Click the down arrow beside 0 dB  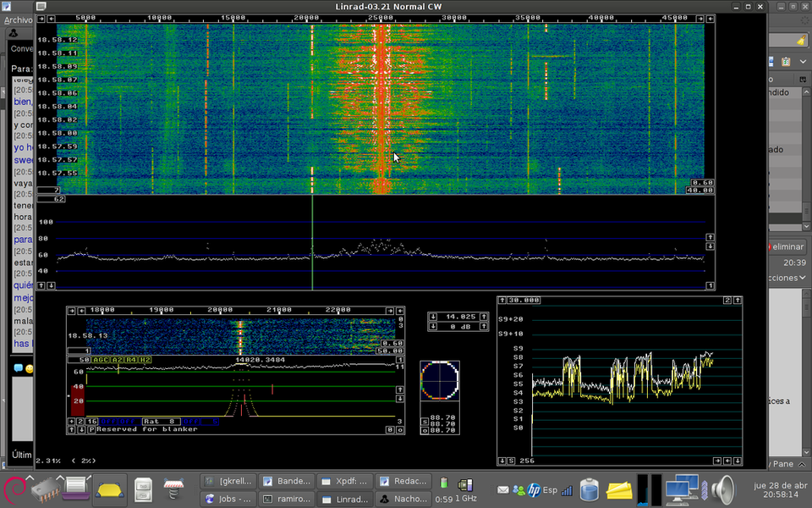[x=433, y=326]
